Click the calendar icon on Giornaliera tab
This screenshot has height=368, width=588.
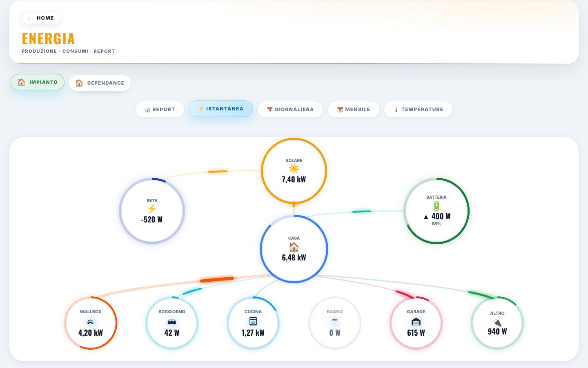[269, 110]
